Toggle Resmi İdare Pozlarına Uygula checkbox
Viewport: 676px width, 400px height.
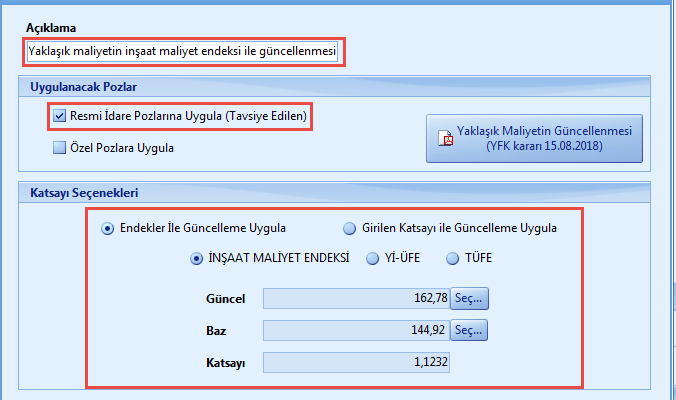coord(59,117)
